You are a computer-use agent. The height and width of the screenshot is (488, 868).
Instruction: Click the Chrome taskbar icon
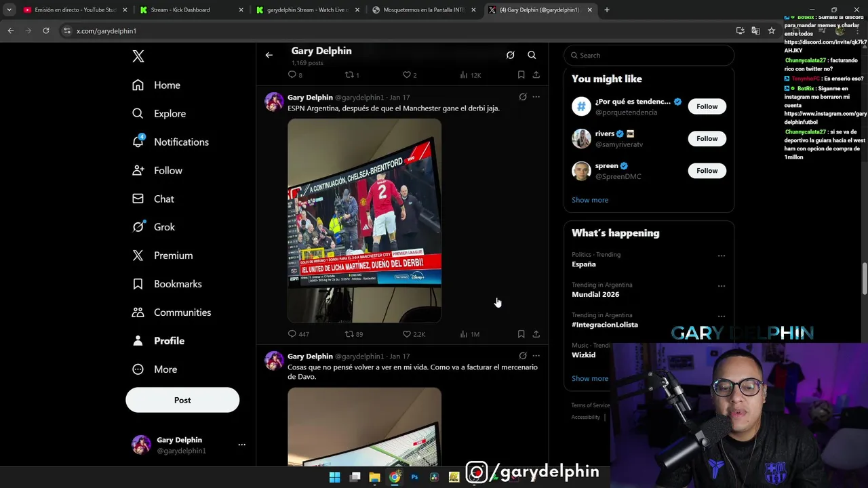[x=395, y=477]
